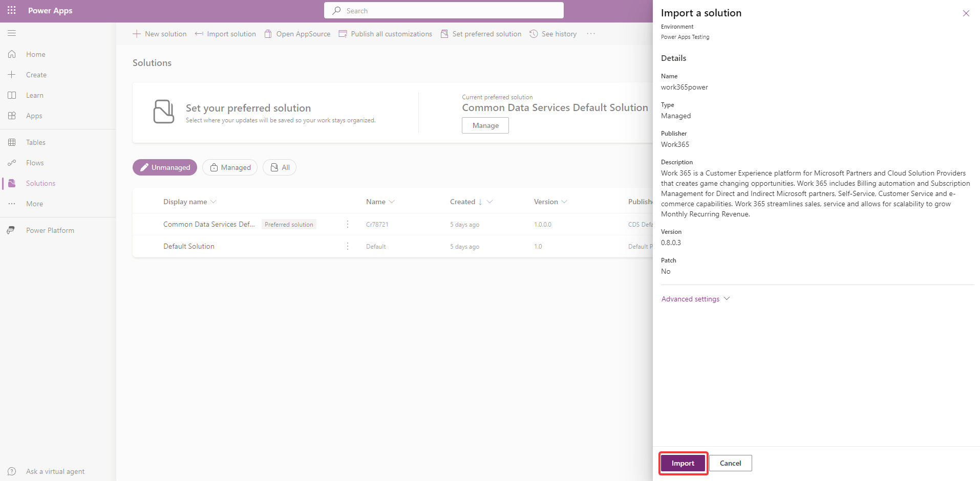
Task: Click the More ellipsis icon in sidebar
Action: click(12, 204)
